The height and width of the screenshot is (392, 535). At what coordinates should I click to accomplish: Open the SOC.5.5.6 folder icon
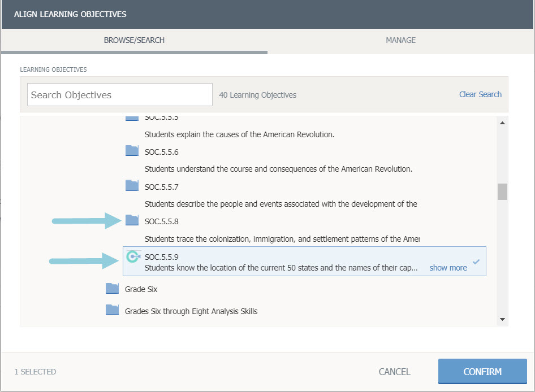[x=132, y=151]
